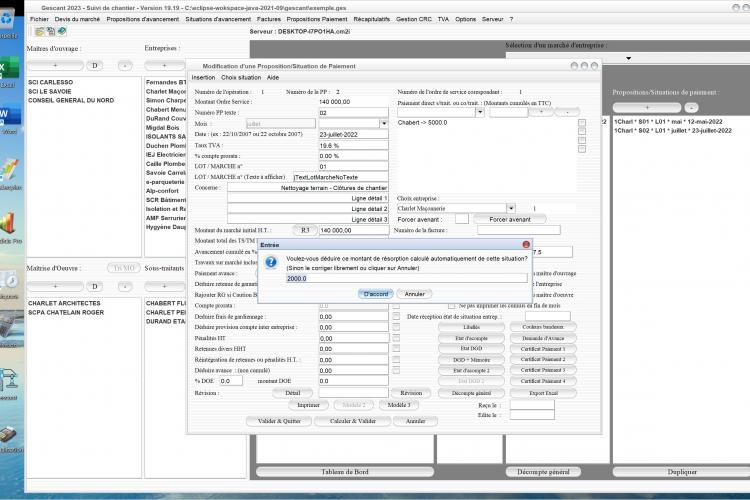Select 'Alp-confort' in the Entreprises list

point(162,191)
